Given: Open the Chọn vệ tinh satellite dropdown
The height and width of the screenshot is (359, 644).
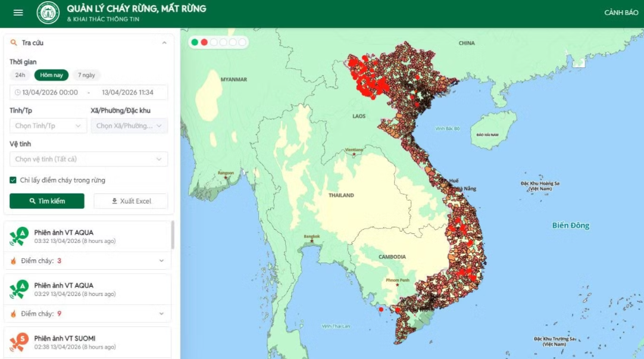Looking at the screenshot, I should pos(89,159).
